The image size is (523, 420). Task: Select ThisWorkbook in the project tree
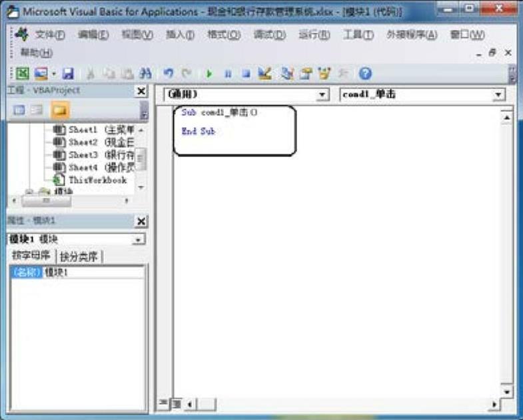pyautogui.click(x=90, y=180)
